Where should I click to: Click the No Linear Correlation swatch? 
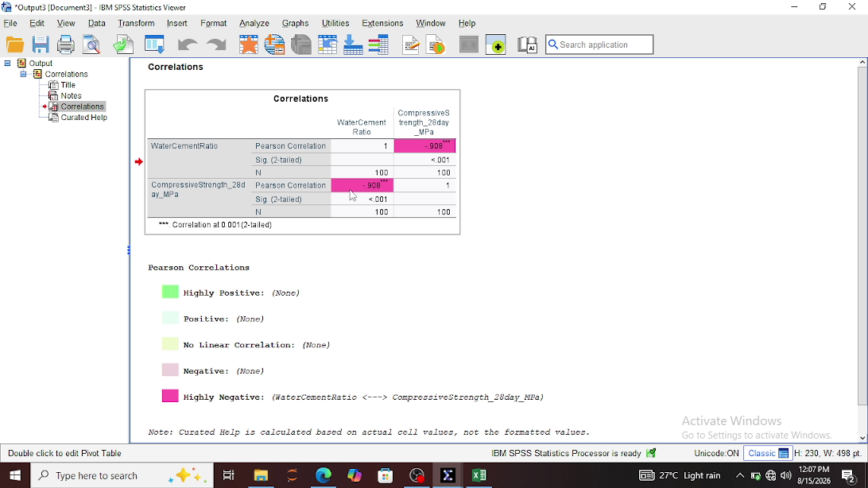(x=170, y=343)
